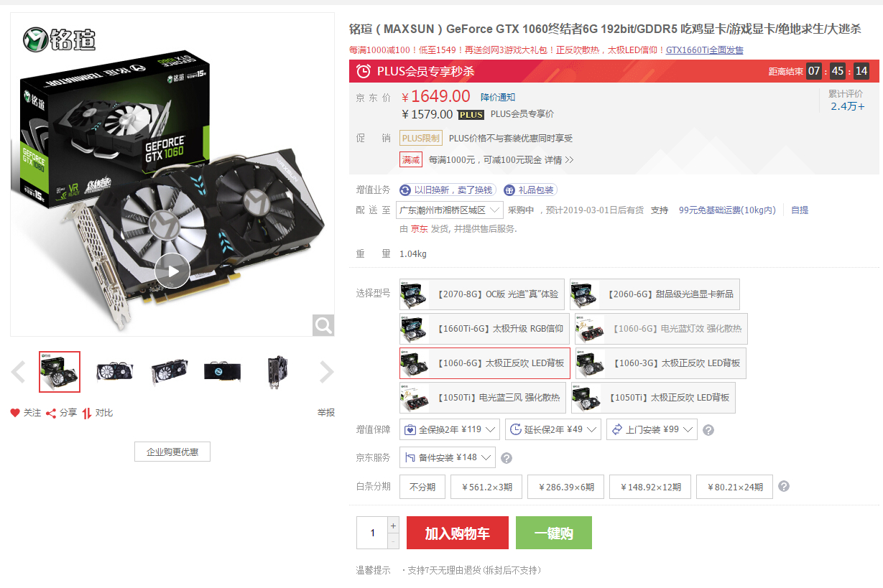Open the magnifier zoom icon on product image
The image size is (883, 588).
pyautogui.click(x=323, y=325)
